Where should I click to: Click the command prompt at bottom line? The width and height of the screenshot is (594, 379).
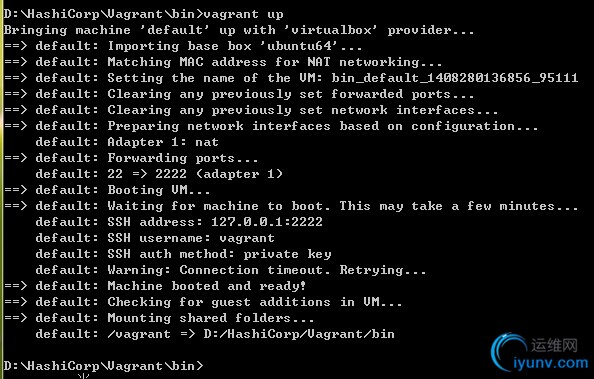click(103, 366)
